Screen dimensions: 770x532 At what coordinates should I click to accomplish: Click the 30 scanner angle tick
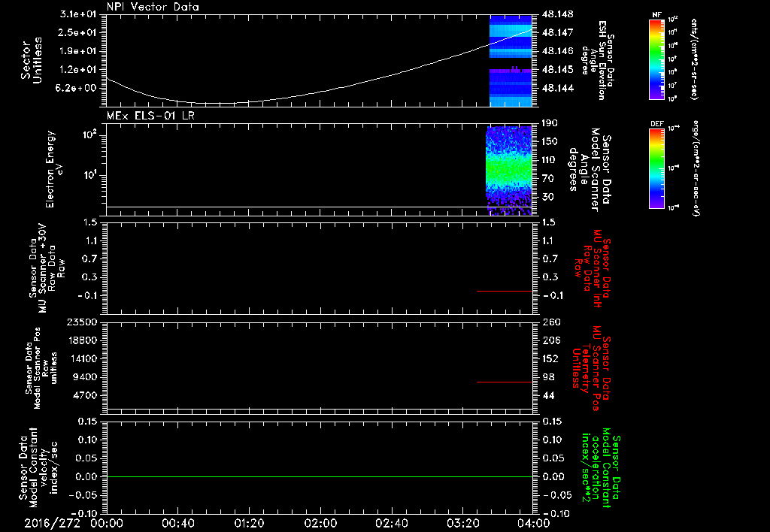pos(547,197)
